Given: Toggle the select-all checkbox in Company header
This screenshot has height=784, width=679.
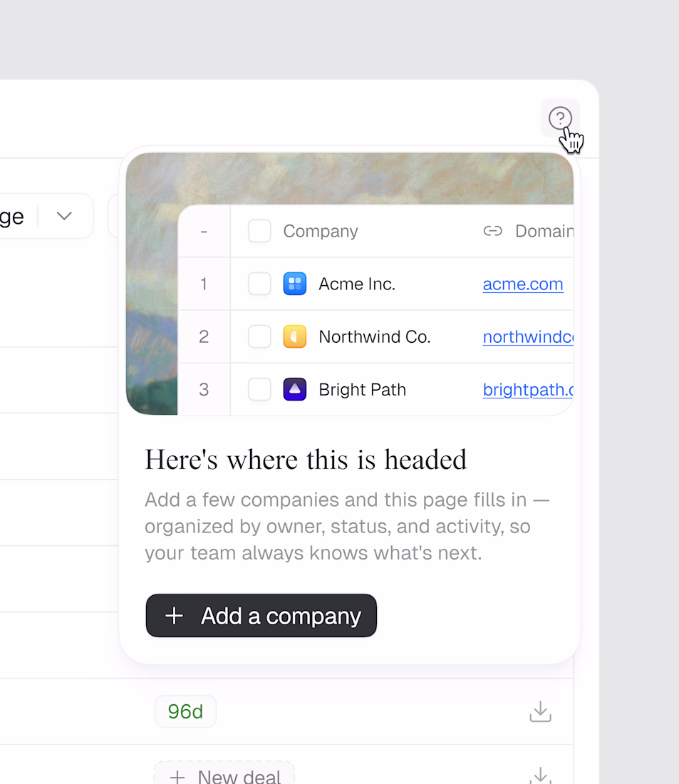Looking at the screenshot, I should tap(259, 231).
